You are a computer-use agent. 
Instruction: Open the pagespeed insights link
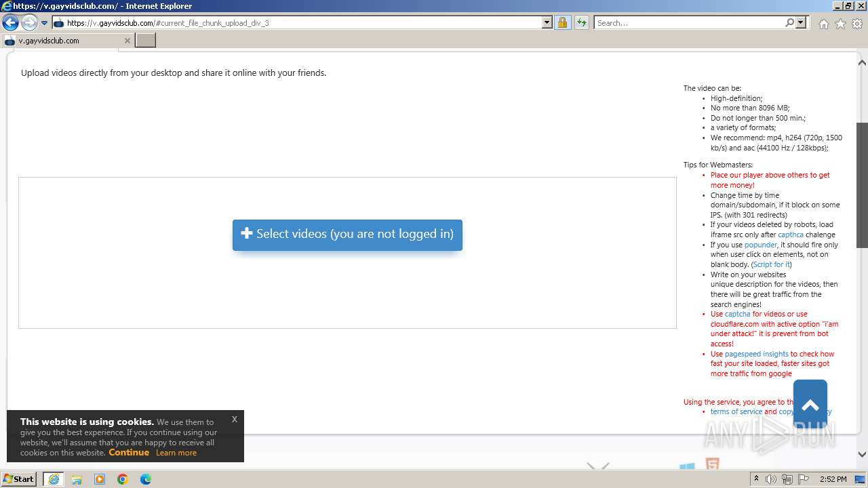tap(757, 354)
